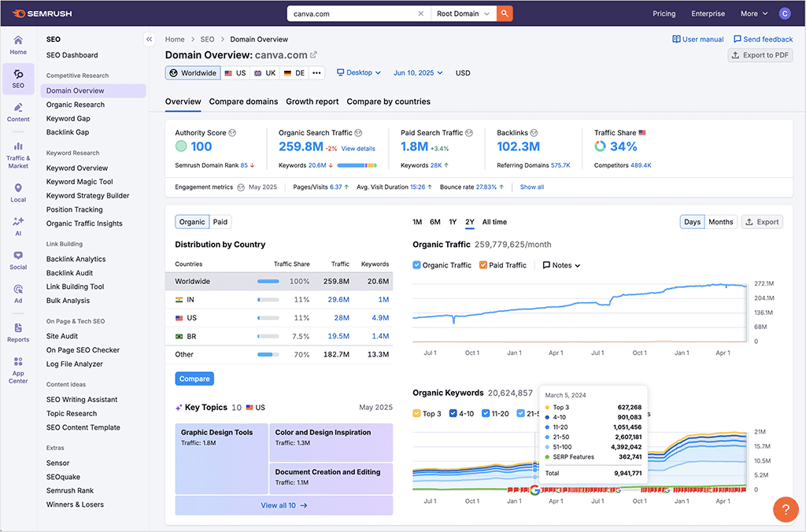Open the Desktop device dropdown
This screenshot has width=806, height=532.
[x=359, y=73]
